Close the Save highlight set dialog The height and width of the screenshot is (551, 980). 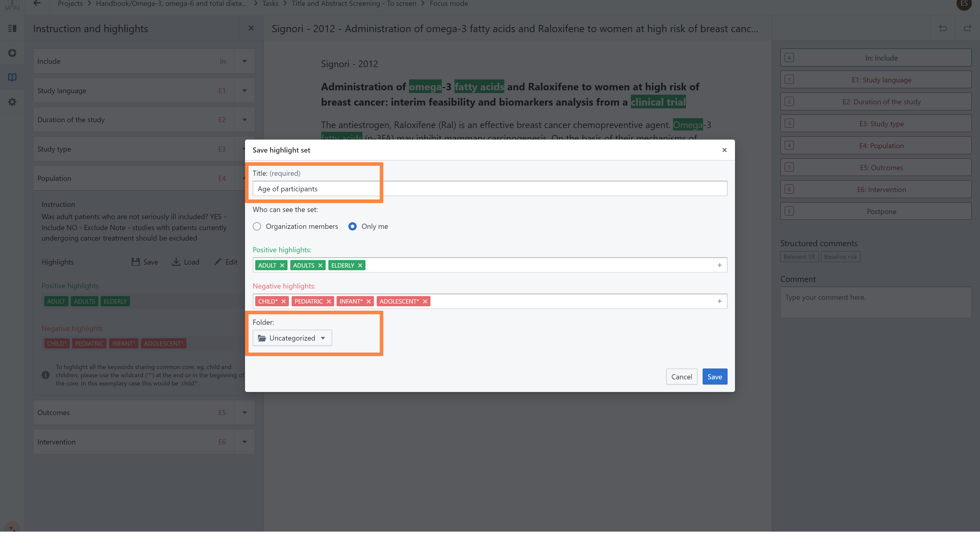click(724, 150)
